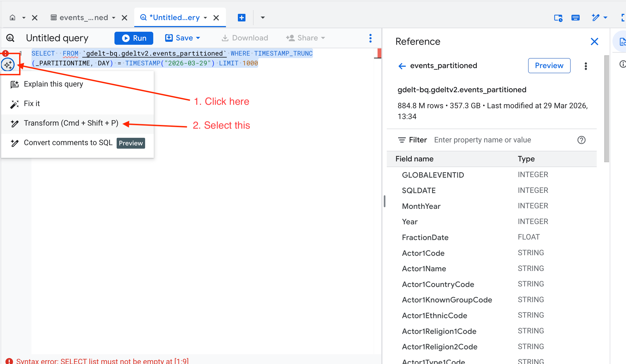Click the Filter icon in Reference panel

[x=402, y=140]
